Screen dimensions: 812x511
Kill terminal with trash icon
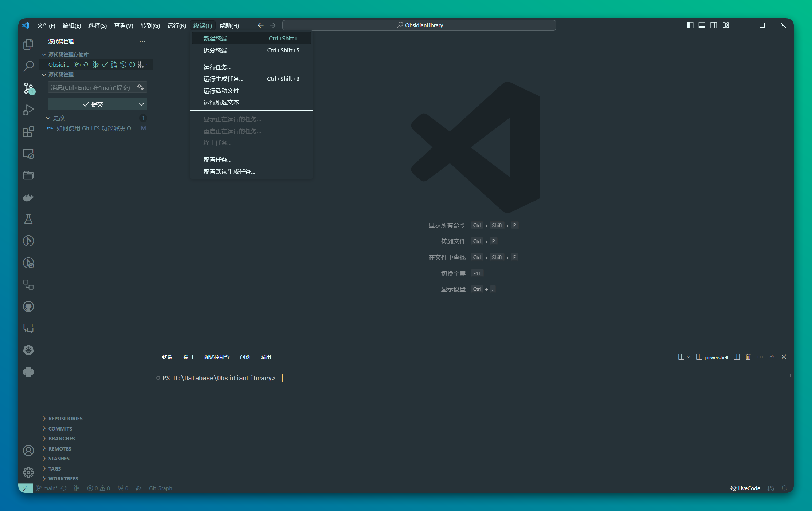748,357
